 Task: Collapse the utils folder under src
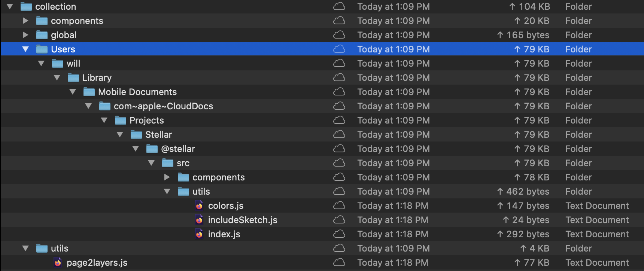(x=167, y=191)
